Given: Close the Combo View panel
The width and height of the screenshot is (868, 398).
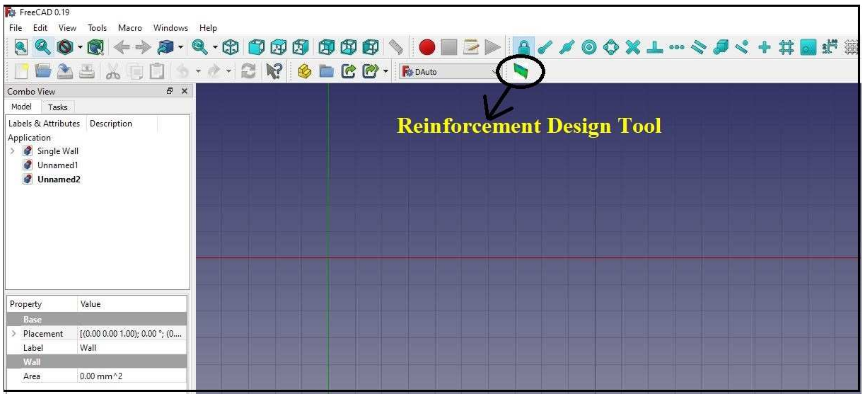Looking at the screenshot, I should [x=184, y=91].
